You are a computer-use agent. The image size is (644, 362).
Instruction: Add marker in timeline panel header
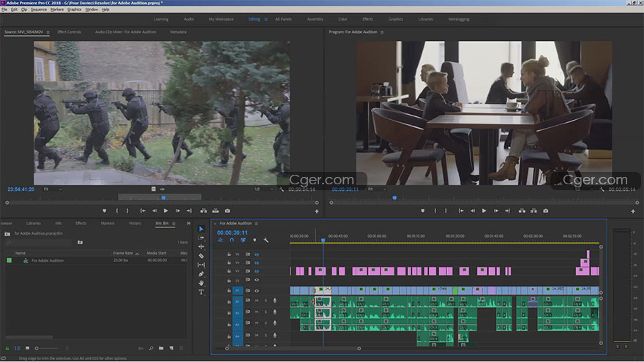tap(255, 240)
